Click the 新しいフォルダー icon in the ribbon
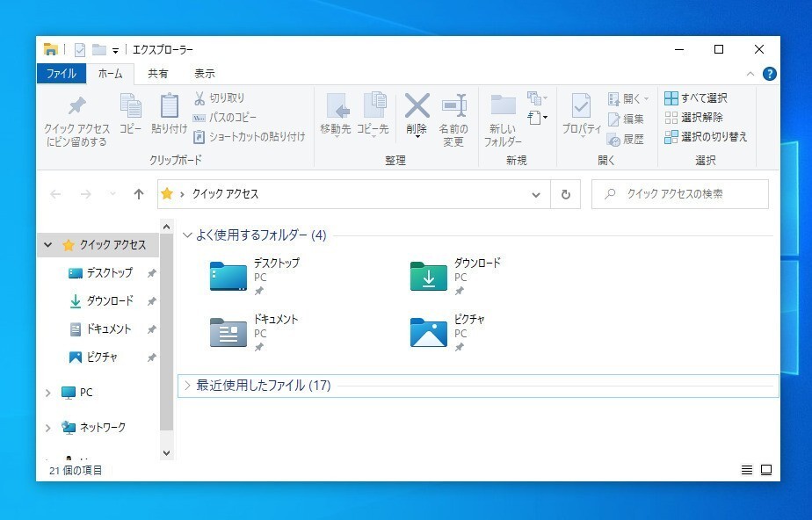This screenshot has width=812, height=520. (503, 106)
